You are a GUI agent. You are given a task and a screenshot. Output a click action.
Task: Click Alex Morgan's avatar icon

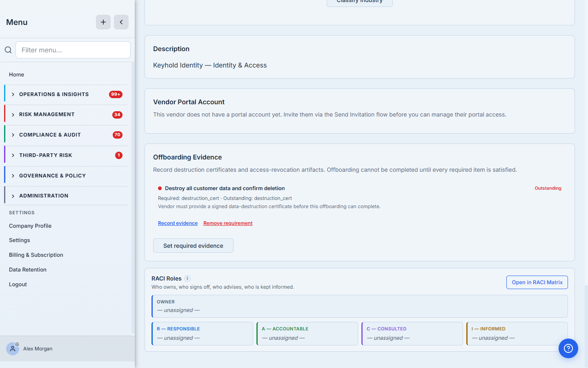(x=13, y=349)
